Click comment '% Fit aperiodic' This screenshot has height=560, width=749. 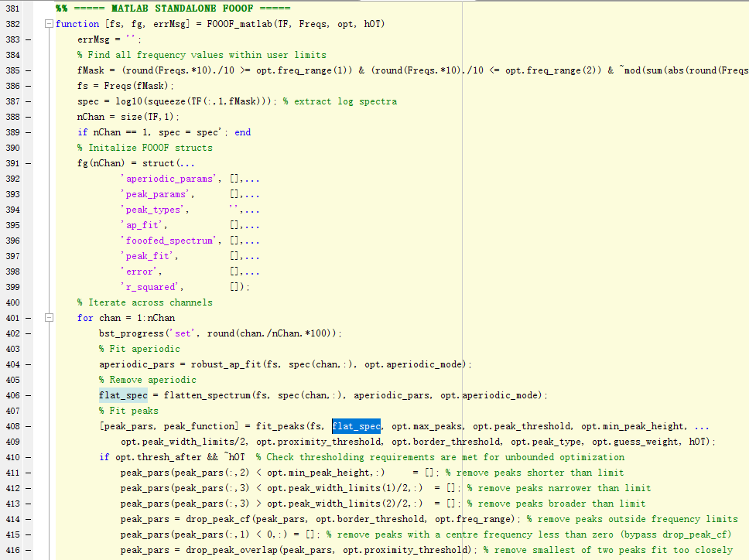139,349
